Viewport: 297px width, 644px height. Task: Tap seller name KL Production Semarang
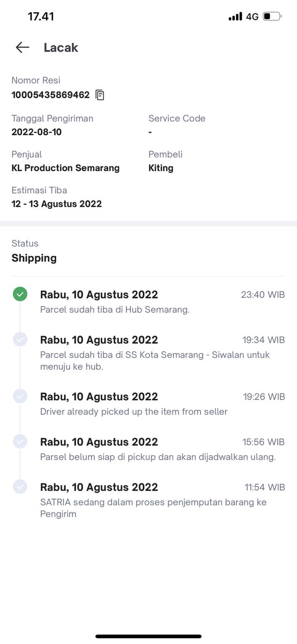pyautogui.click(x=65, y=168)
